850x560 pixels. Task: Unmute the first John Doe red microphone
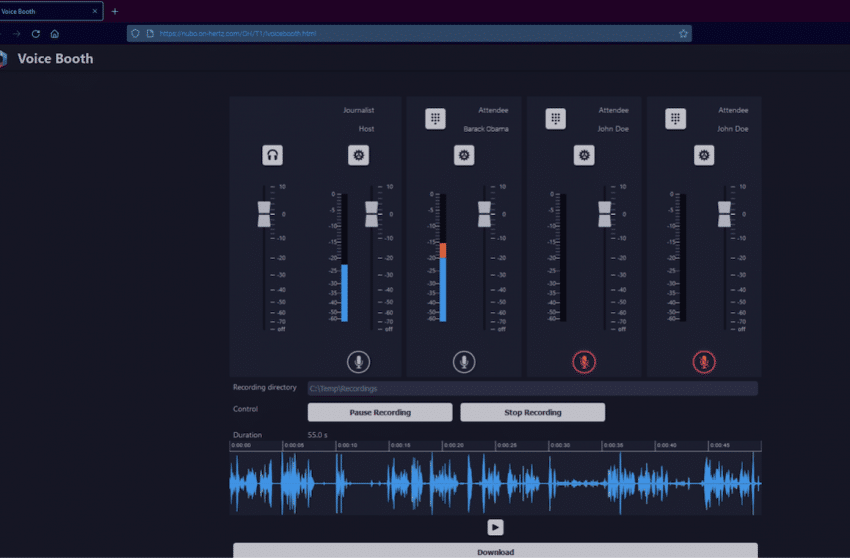[584, 362]
